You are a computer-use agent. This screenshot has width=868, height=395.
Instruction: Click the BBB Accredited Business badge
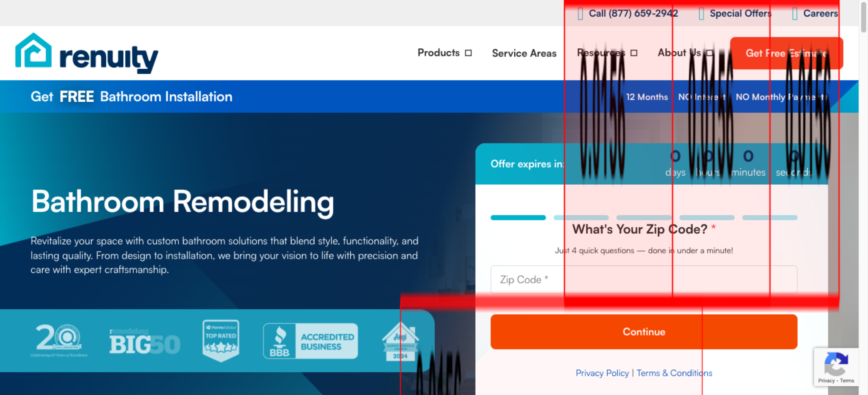tap(310, 341)
